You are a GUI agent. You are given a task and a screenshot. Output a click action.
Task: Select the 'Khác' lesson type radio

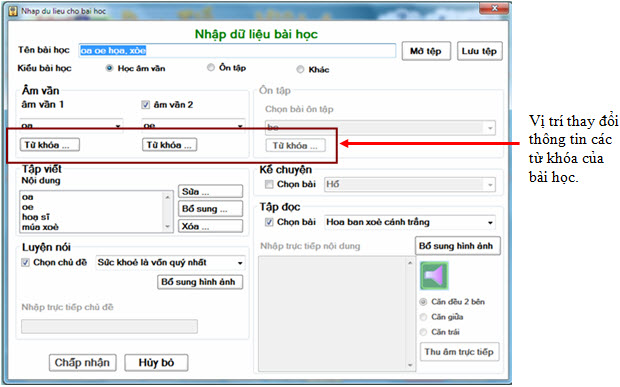coord(300,70)
